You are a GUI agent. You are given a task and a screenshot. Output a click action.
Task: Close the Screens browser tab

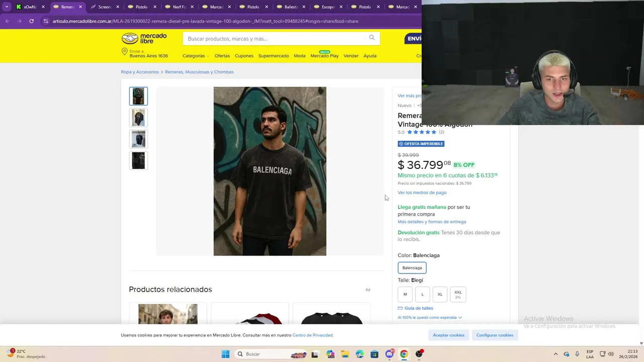(117, 7)
